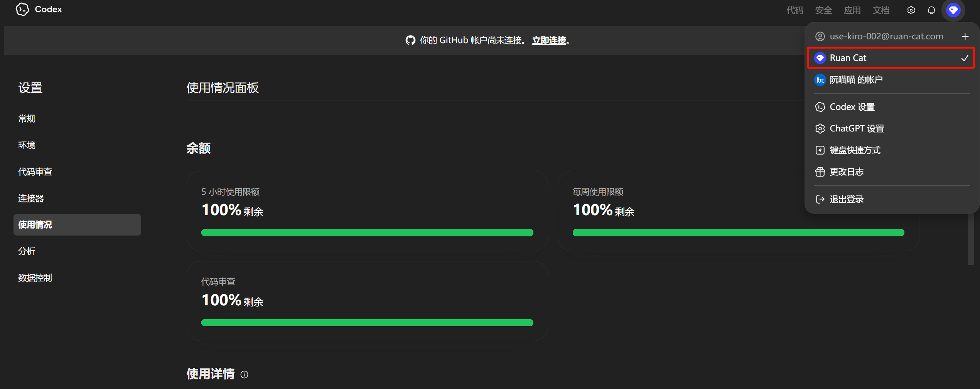Open Codex 设置 from account menu
This screenshot has height=389, width=980.
tap(852, 107)
